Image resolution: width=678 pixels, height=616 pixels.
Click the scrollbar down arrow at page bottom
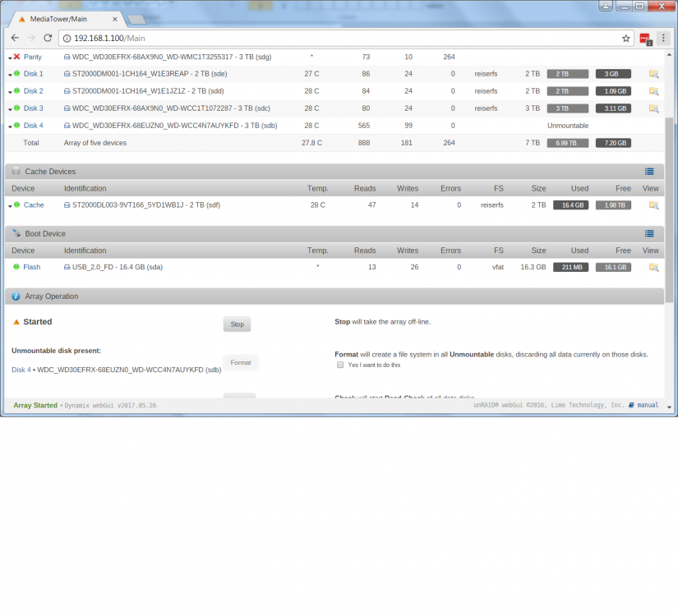[669, 407]
